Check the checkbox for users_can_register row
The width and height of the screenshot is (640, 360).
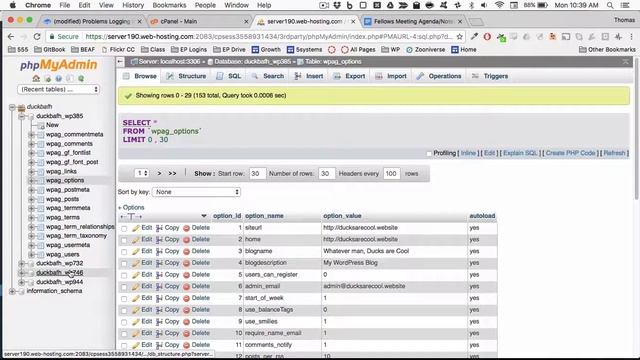[x=124, y=276]
